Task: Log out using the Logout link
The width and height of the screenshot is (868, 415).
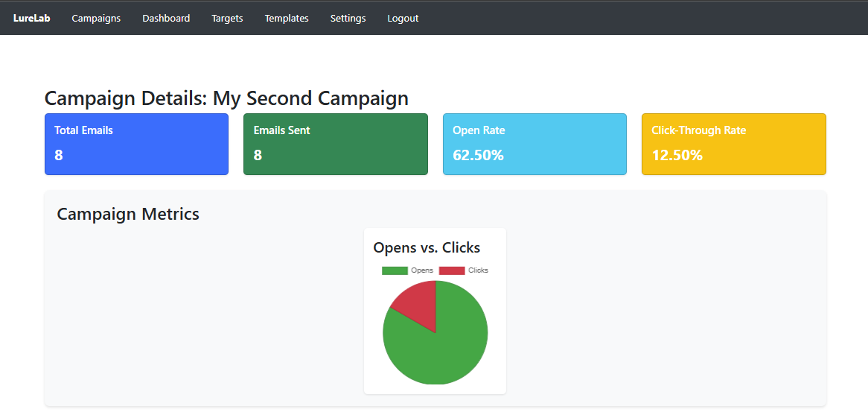Action: [403, 18]
